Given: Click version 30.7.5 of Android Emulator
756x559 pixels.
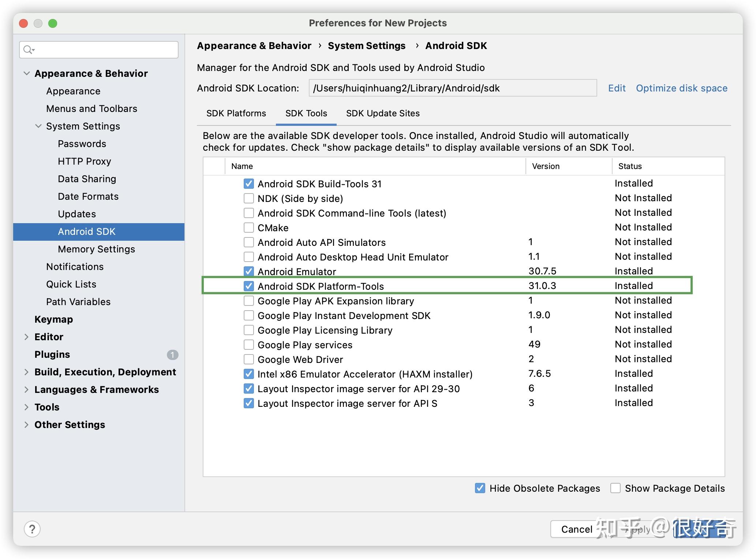Looking at the screenshot, I should tap(542, 271).
